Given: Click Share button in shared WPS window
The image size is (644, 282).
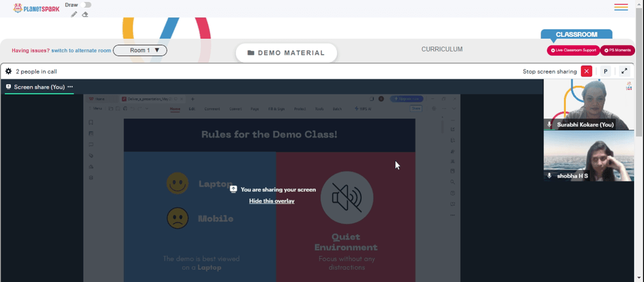Looking at the screenshot, I should pyautogui.click(x=416, y=109).
